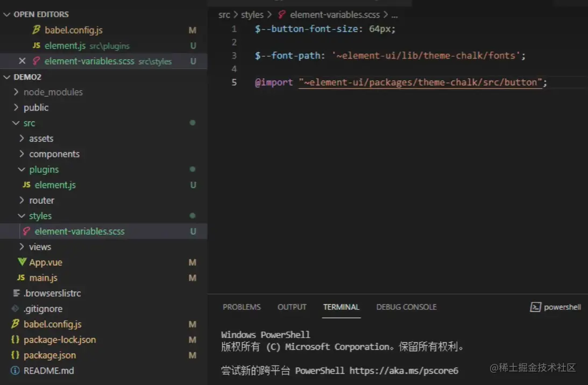Expand the views folder chevron

point(22,247)
